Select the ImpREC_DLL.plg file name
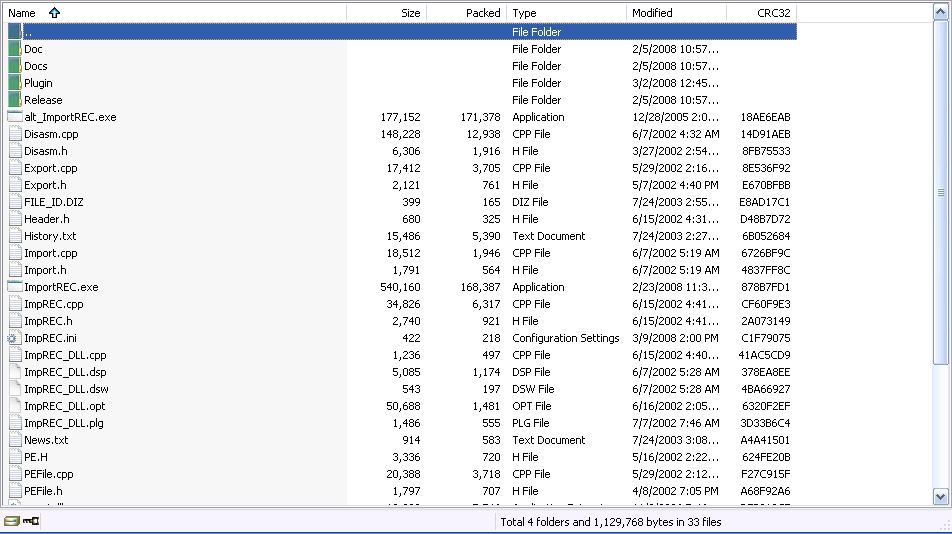Screen dimensions: 952x534 pos(64,423)
